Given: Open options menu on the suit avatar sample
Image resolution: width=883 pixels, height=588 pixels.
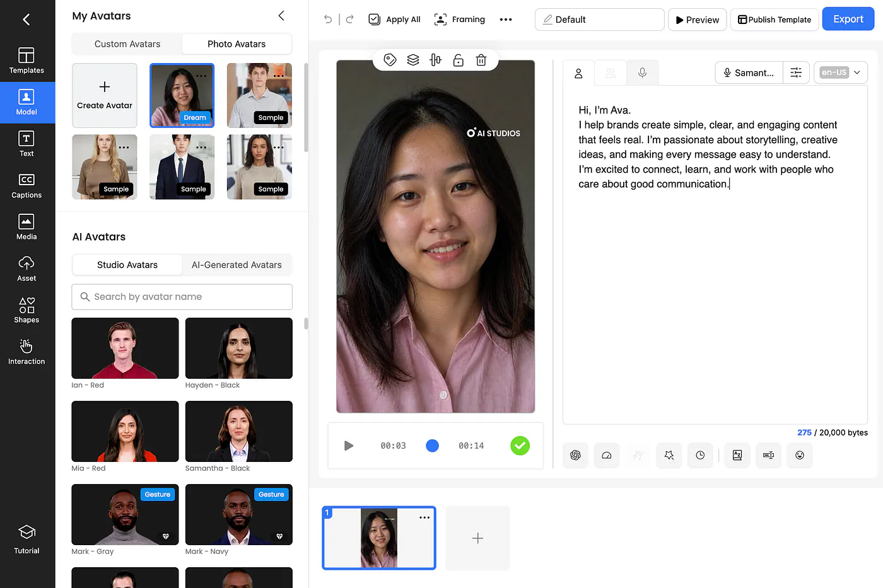Looking at the screenshot, I should pos(201,147).
